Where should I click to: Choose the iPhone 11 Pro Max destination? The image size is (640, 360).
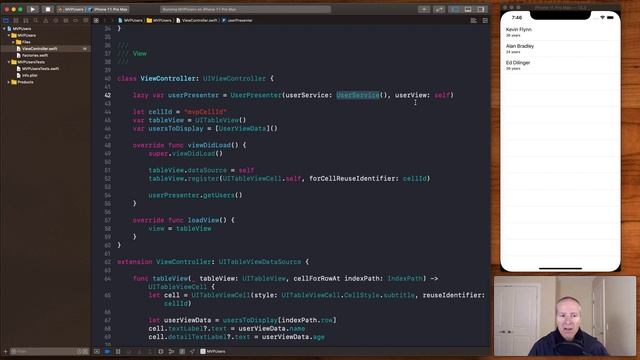(108, 9)
